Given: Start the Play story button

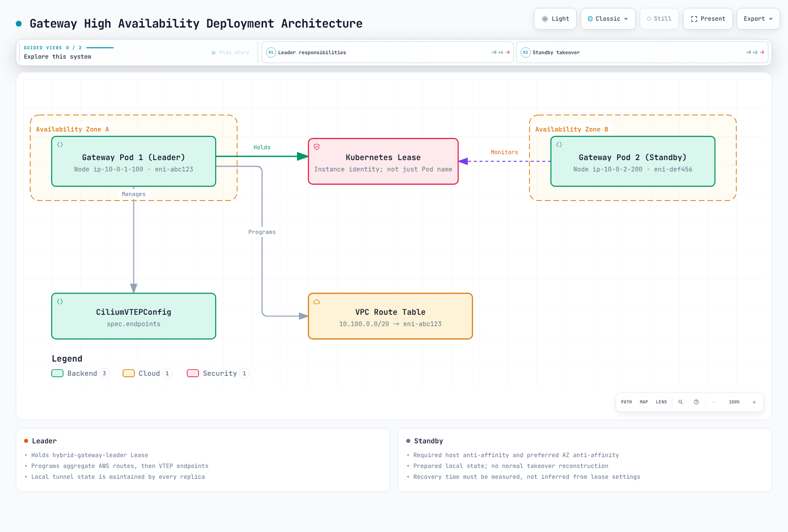Looking at the screenshot, I should coord(230,53).
